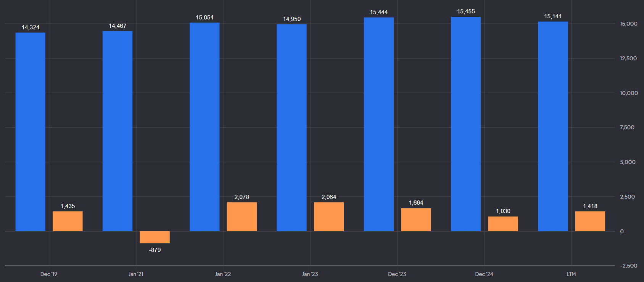644x282 pixels.
Task: Select the orange bar valued 2,078
Action: 241,216
